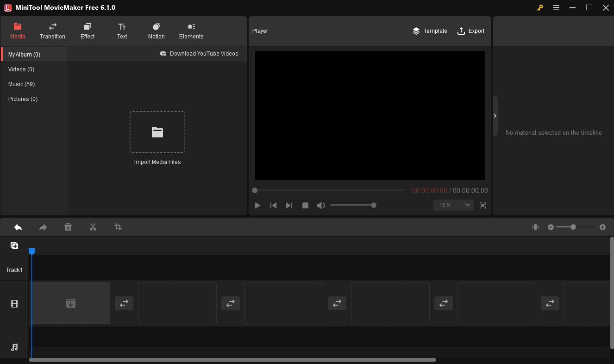Click zoom to fit timeline icon
The height and width of the screenshot is (364, 614).
pyautogui.click(x=535, y=227)
